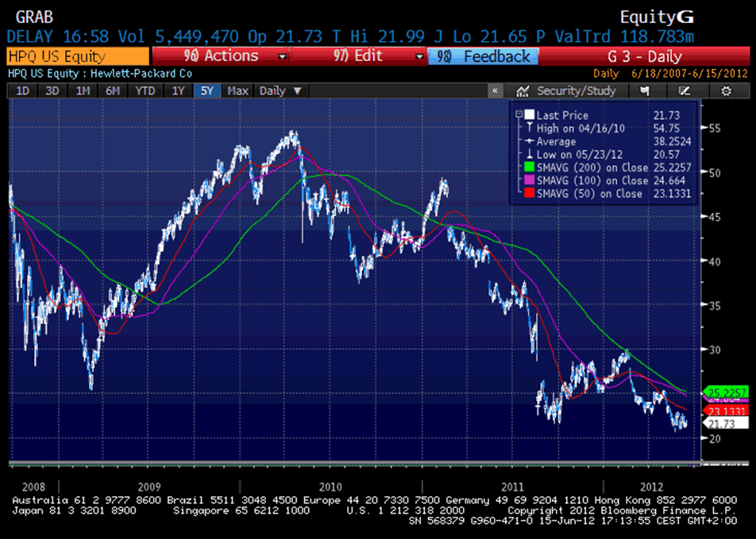Click the 25.2257 green axis label
Screen dimensions: 756x539
point(727,392)
